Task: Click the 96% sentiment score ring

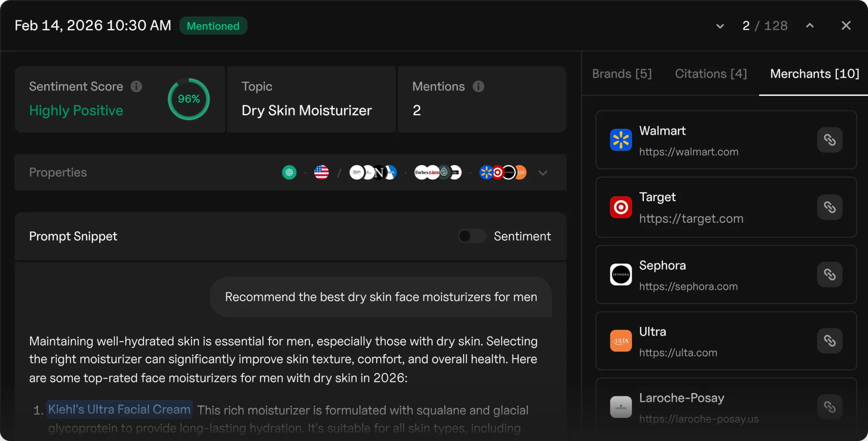Action: pyautogui.click(x=189, y=99)
